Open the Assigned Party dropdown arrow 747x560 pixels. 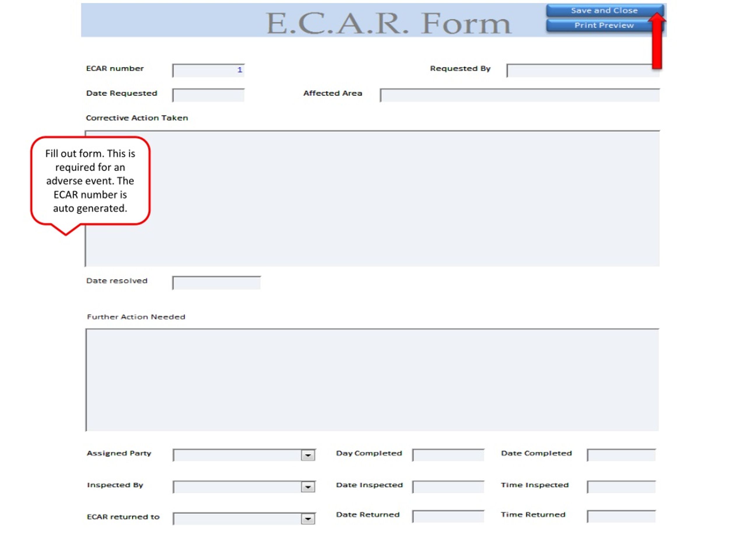click(x=308, y=455)
